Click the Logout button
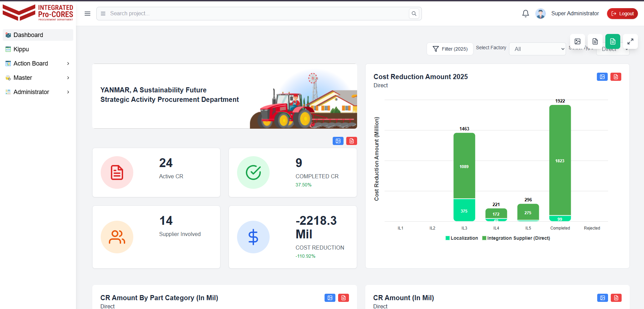This screenshot has height=309, width=644. pos(622,14)
